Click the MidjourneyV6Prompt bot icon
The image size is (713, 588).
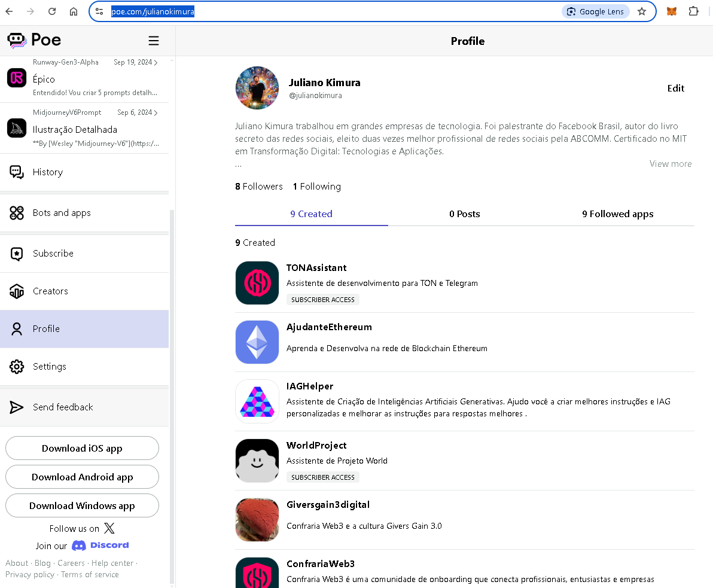pos(17,128)
